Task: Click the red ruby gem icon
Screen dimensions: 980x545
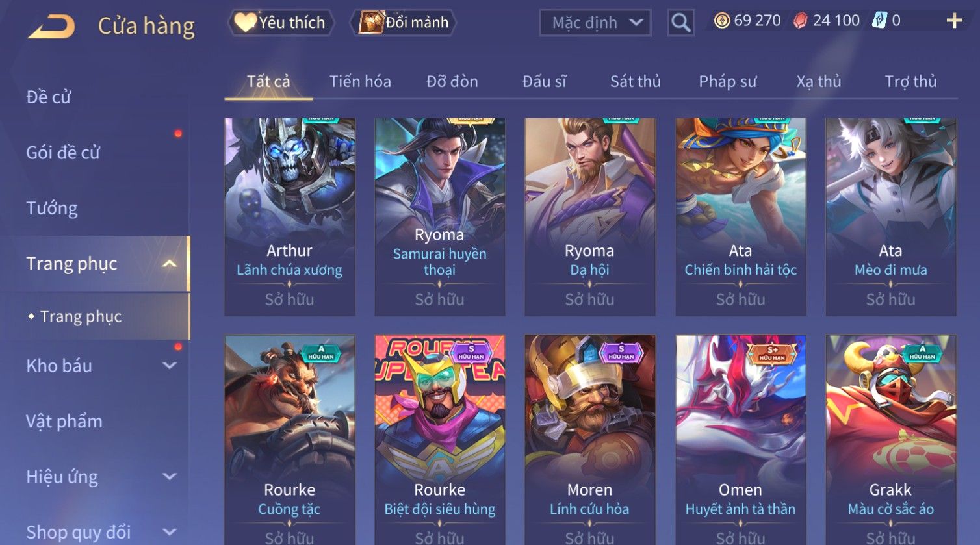Action: point(801,21)
